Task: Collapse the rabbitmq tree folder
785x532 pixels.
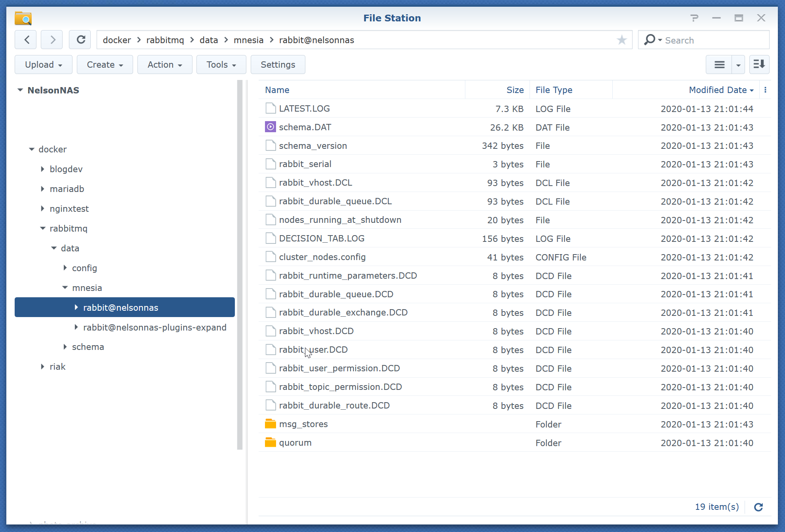Action: [43, 228]
